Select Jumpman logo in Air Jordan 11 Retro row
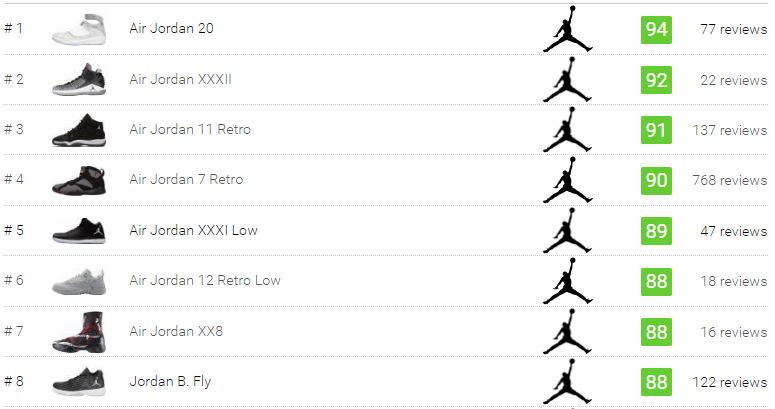This screenshot has width=775, height=409. [567, 130]
